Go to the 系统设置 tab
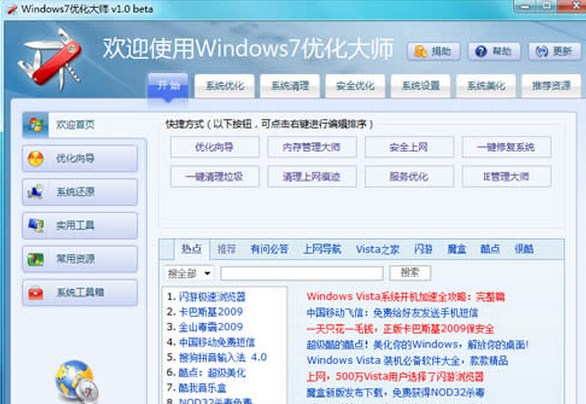The image size is (586, 404). click(x=420, y=86)
